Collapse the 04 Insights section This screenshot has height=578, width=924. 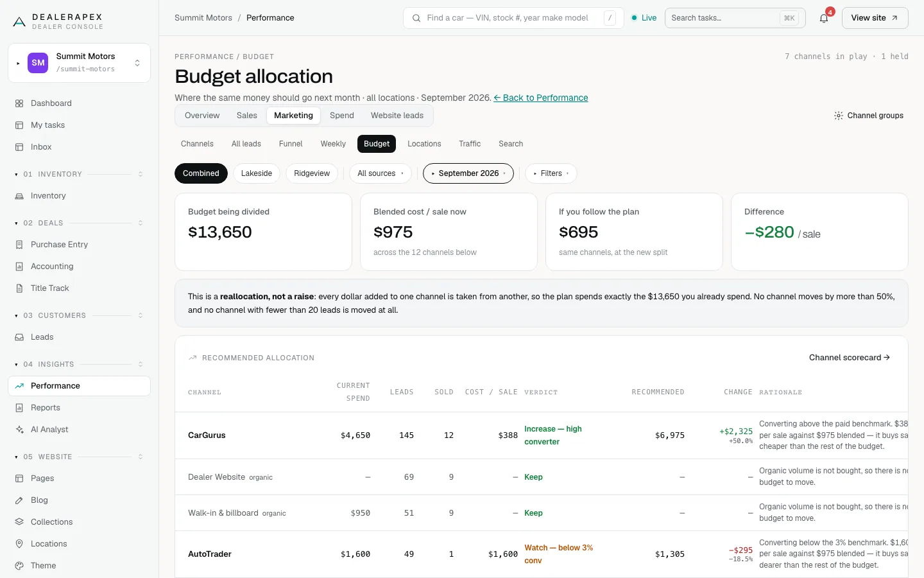pyautogui.click(x=79, y=364)
